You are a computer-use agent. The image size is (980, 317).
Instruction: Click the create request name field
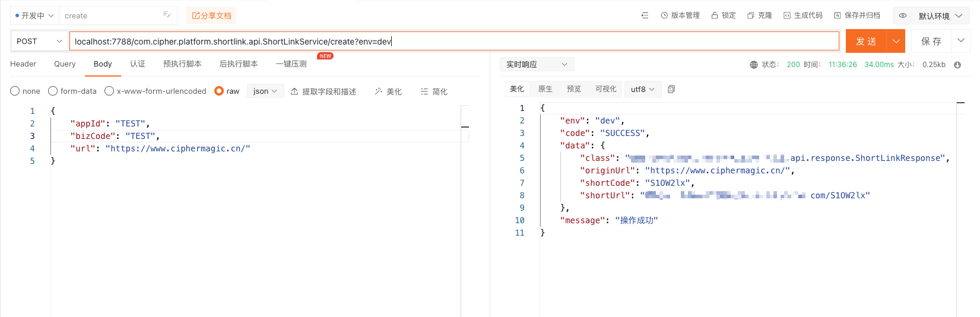pyautogui.click(x=118, y=15)
